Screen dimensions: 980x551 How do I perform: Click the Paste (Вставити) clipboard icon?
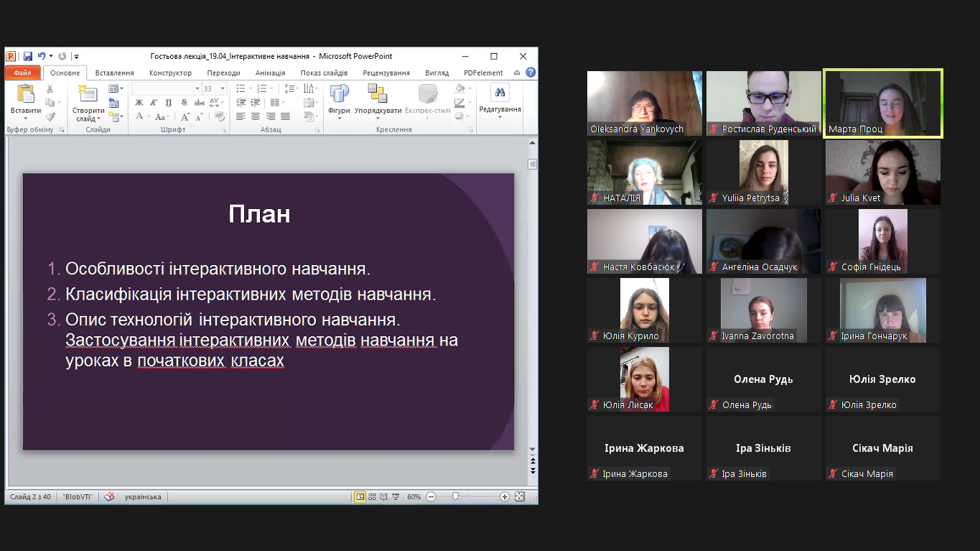point(26,95)
